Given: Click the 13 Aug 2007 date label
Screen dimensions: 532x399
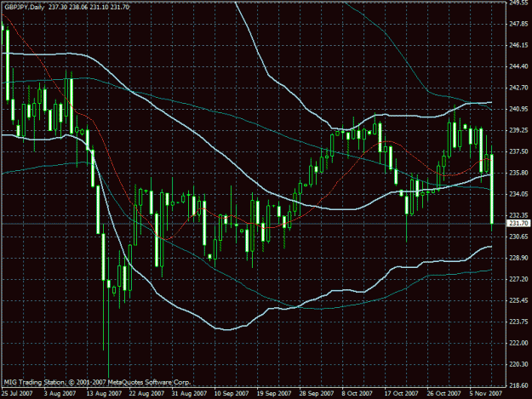Looking at the screenshot, I should (x=104, y=393).
